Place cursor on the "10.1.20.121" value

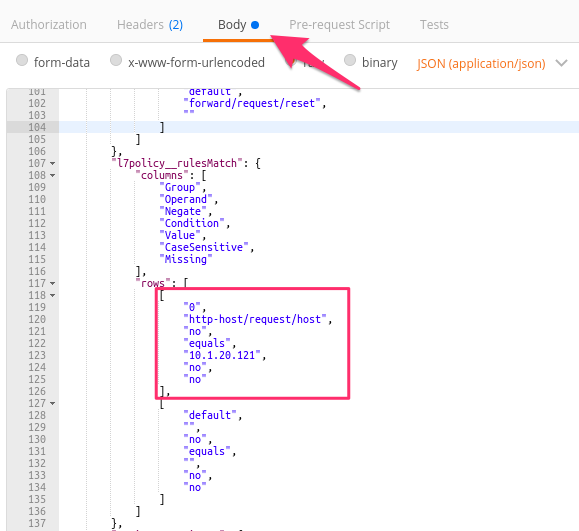(222, 355)
